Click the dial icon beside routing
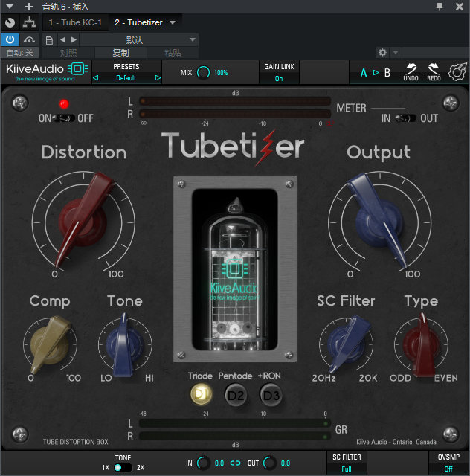This screenshot has height=476, width=470. point(10,22)
